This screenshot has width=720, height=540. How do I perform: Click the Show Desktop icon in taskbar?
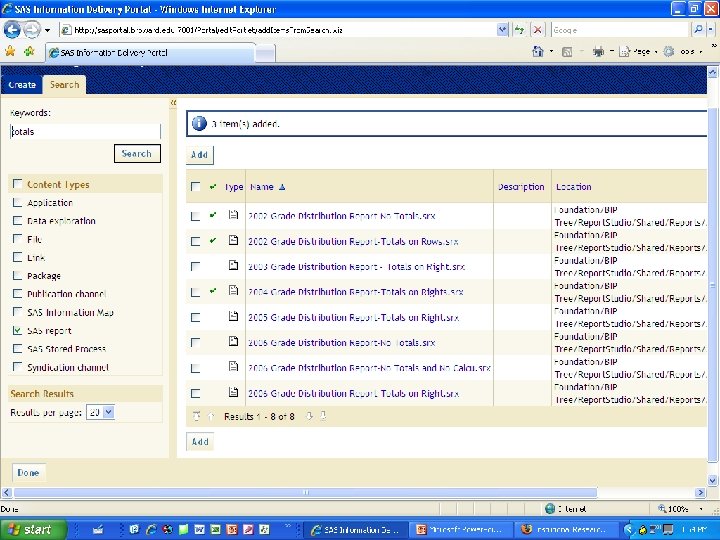click(x=98, y=529)
